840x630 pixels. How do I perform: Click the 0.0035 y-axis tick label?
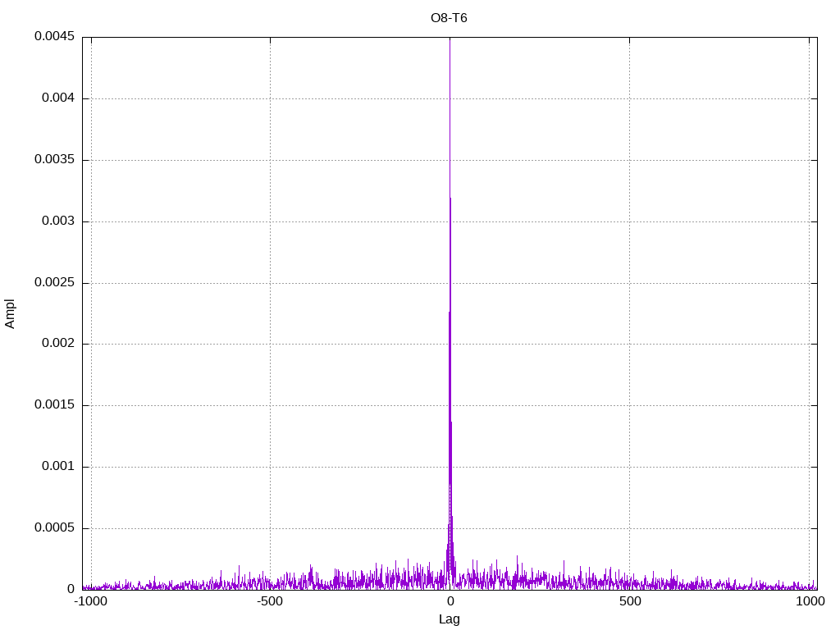(55, 160)
